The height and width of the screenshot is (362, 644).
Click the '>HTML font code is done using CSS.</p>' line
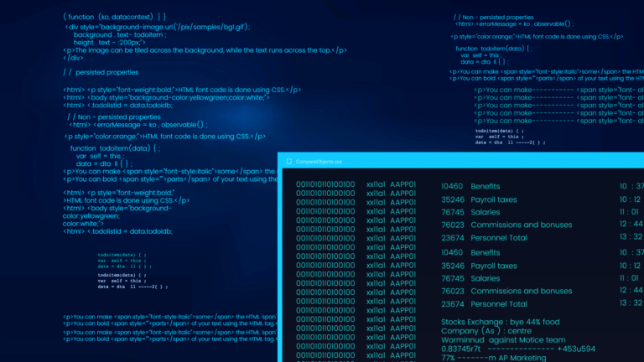[x=127, y=201]
